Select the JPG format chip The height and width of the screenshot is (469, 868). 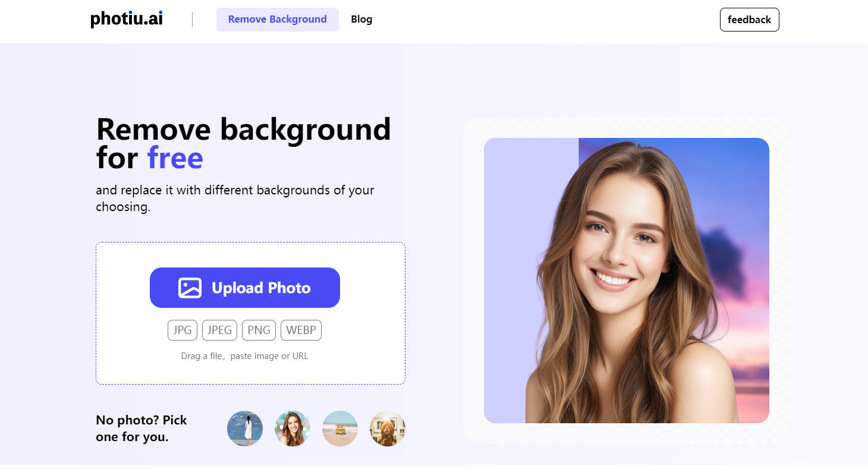point(182,330)
